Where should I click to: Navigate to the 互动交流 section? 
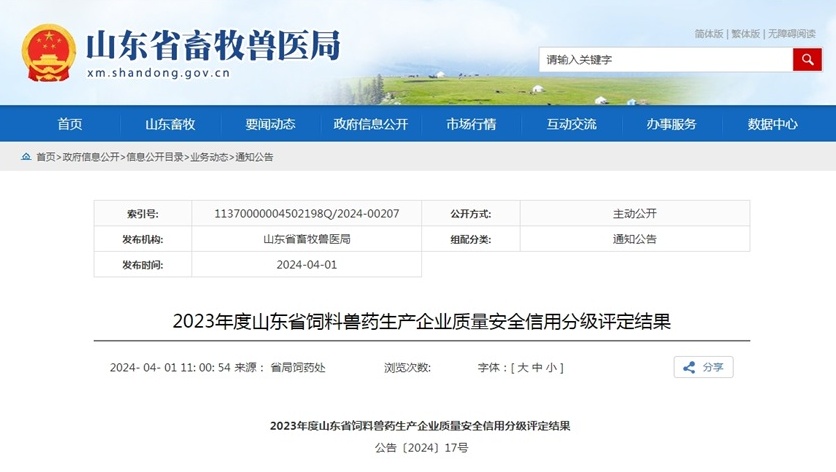(571, 124)
